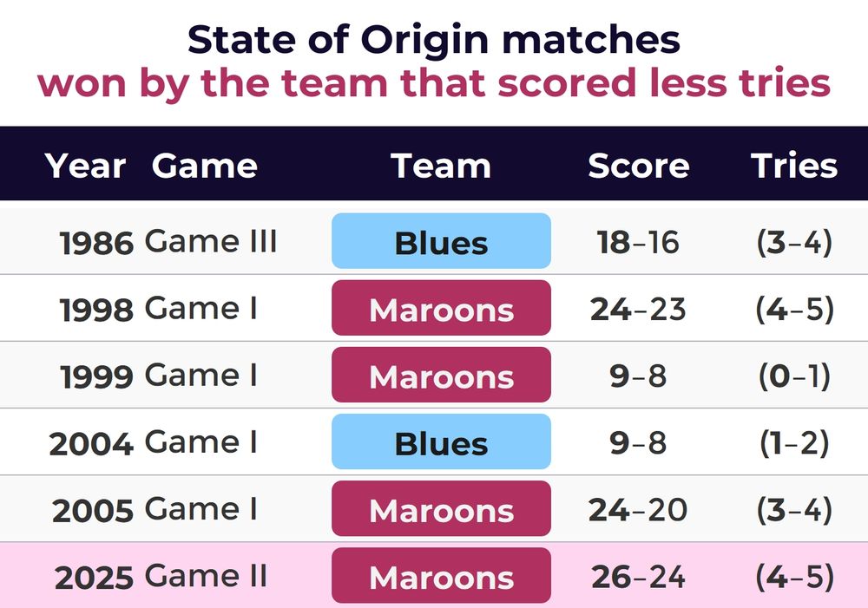Image resolution: width=868 pixels, height=608 pixels.
Task: Click the 2025 Game II label
Action: pos(161,577)
